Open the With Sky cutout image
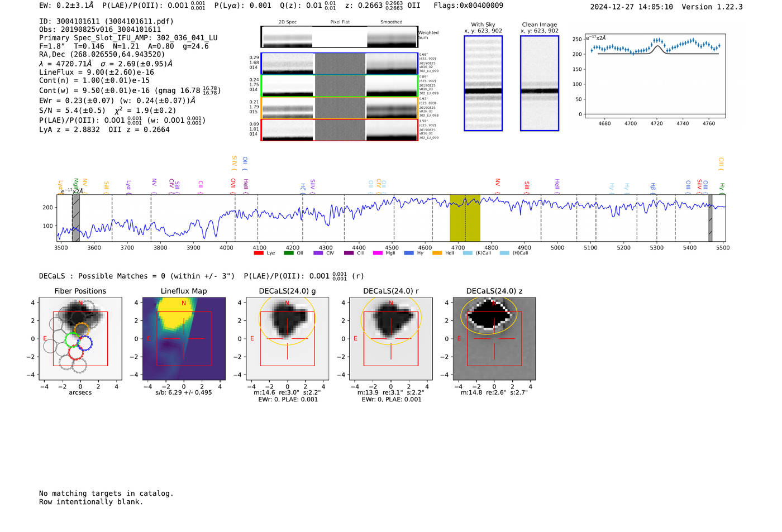Image resolution: width=782 pixels, height=532 pixels. click(x=483, y=83)
